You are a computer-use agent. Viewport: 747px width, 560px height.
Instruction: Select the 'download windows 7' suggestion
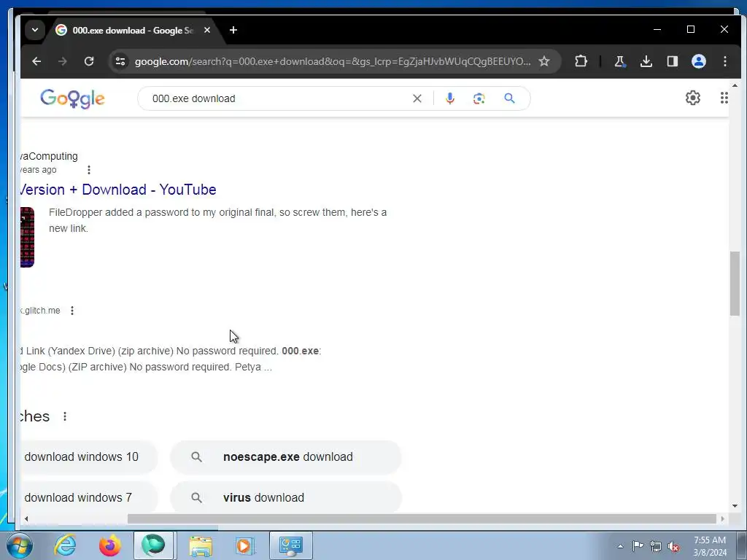click(x=89, y=497)
